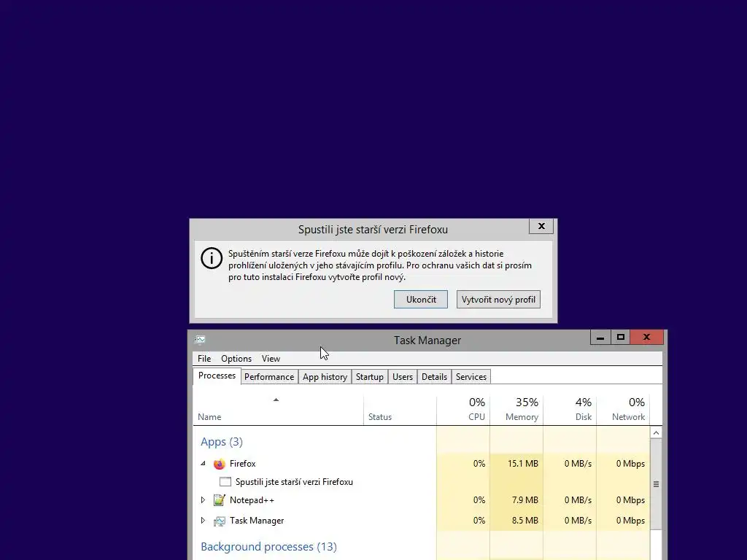The width and height of the screenshot is (747, 560).
Task: Open the View menu
Action: coord(271,359)
